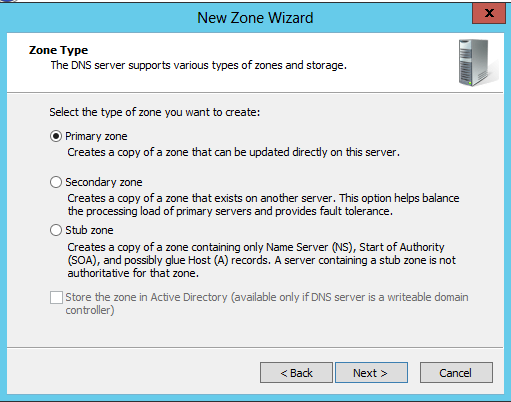Click the Zone Type heading
511x402 pixels.
(58, 50)
